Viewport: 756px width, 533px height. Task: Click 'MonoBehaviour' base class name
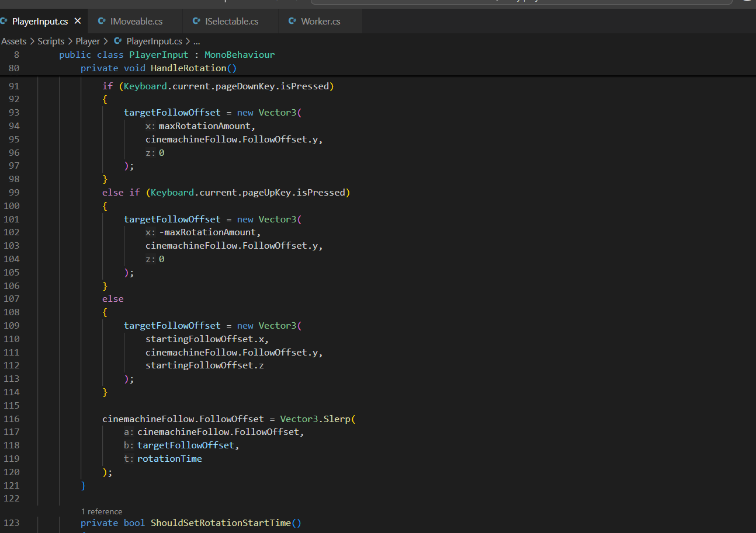[x=240, y=55]
